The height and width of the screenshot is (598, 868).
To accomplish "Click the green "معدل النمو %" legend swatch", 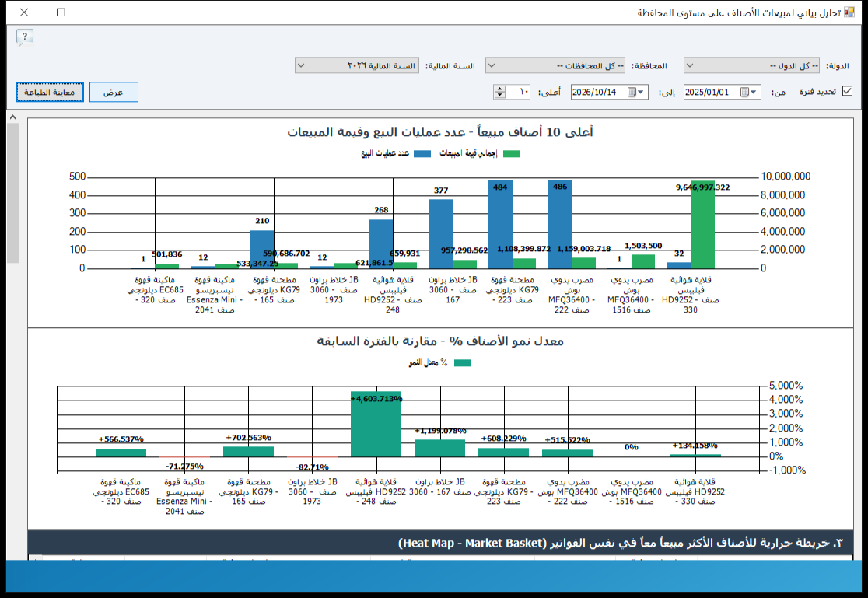I will (463, 363).
